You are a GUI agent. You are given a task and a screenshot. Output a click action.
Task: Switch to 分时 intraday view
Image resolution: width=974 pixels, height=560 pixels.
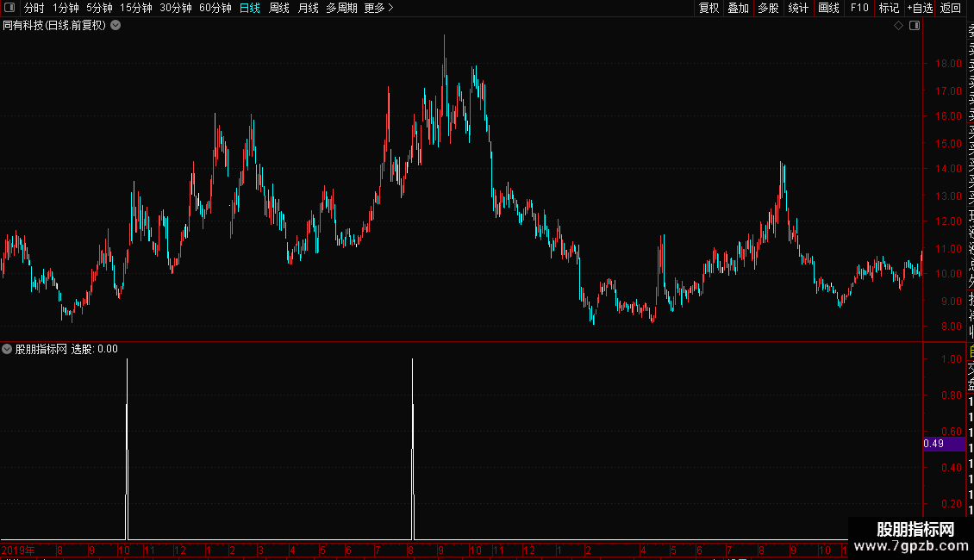click(34, 8)
